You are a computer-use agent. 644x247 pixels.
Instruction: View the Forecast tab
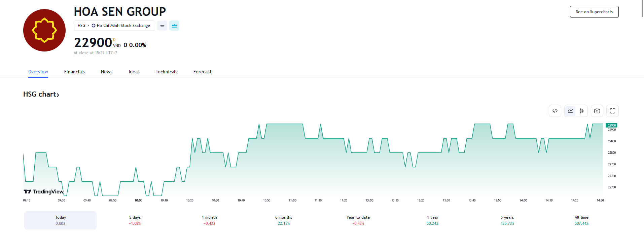pyautogui.click(x=203, y=72)
